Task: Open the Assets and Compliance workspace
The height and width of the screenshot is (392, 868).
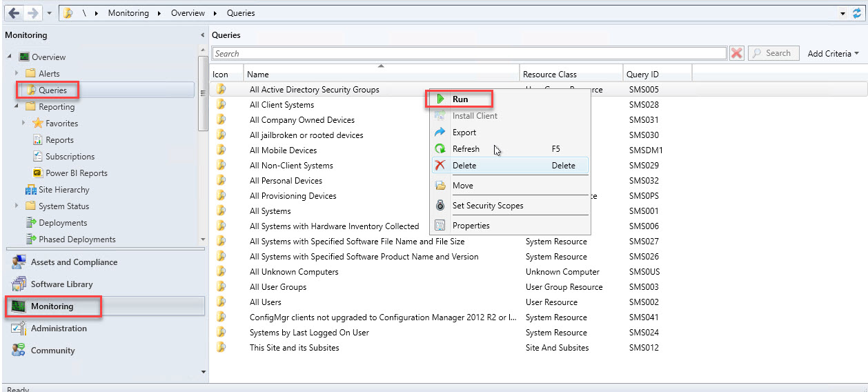Action: [x=74, y=262]
